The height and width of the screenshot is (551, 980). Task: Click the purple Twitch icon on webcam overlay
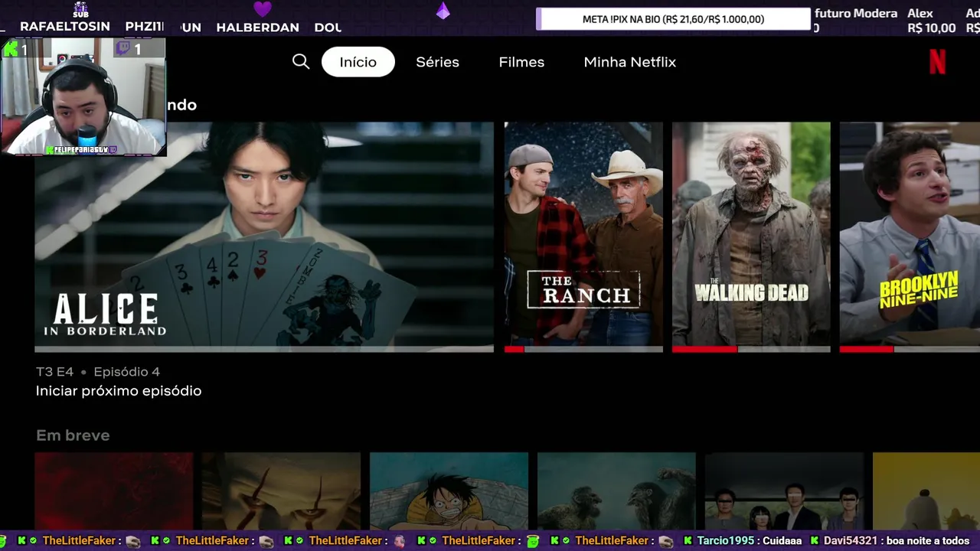pos(122,49)
